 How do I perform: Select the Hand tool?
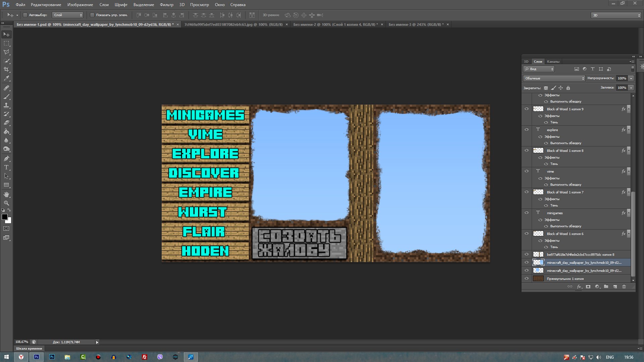click(6, 194)
